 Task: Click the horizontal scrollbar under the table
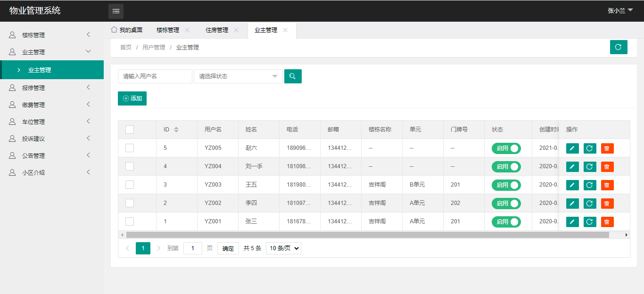point(367,235)
